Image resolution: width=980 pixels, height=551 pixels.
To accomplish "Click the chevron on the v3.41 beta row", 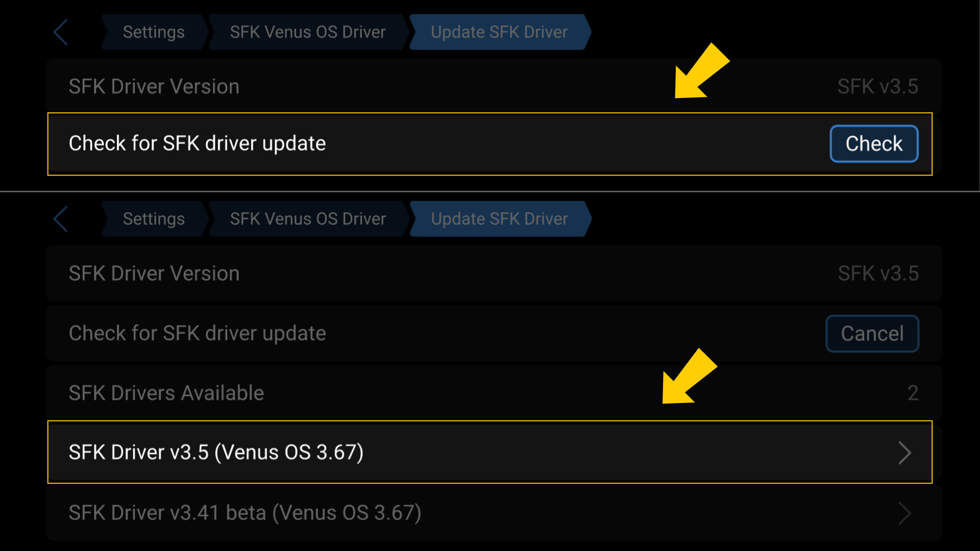I will point(906,513).
